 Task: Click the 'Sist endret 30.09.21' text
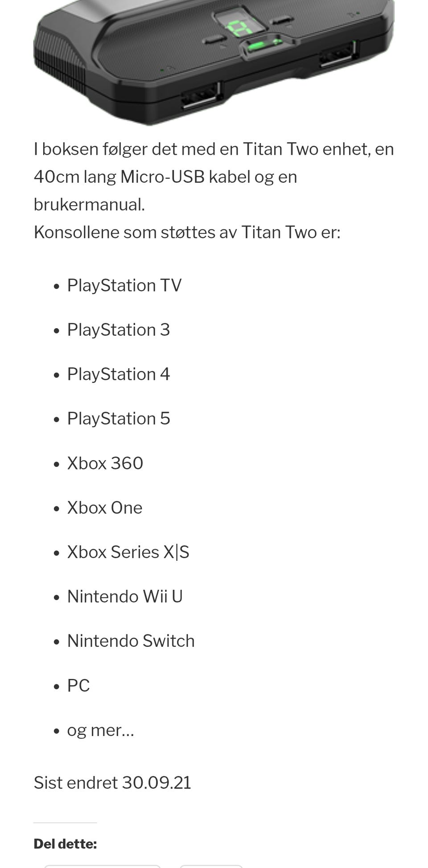tap(112, 783)
